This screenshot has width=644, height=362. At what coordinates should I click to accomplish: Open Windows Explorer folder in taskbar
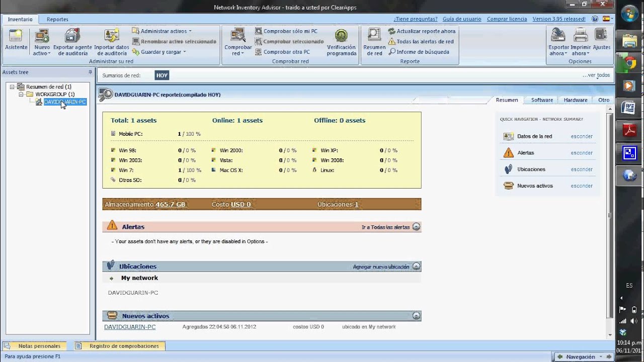click(x=630, y=41)
